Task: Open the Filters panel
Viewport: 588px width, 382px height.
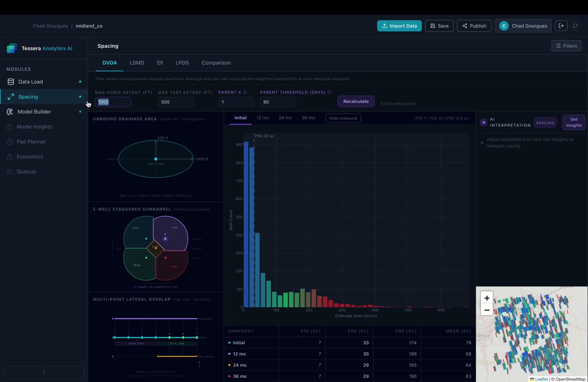Action: tap(566, 46)
